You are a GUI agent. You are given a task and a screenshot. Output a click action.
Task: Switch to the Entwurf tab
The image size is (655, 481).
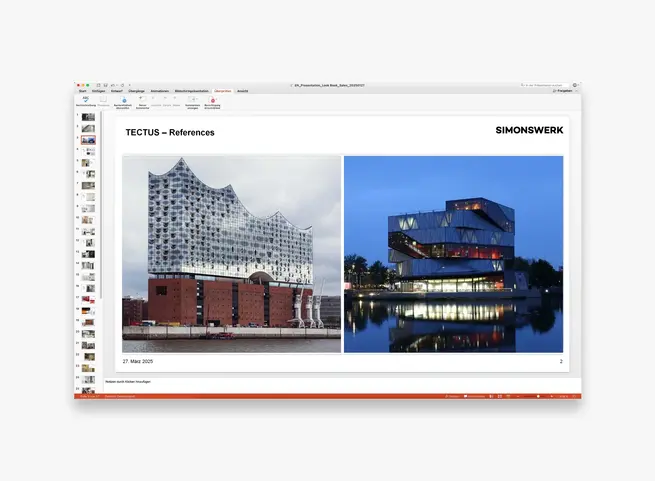point(117,91)
